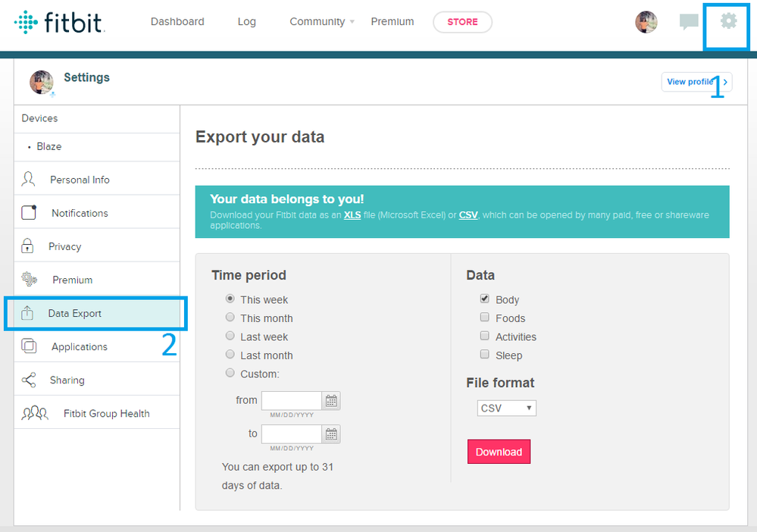
Task: Click the STORE button
Action: [462, 22]
